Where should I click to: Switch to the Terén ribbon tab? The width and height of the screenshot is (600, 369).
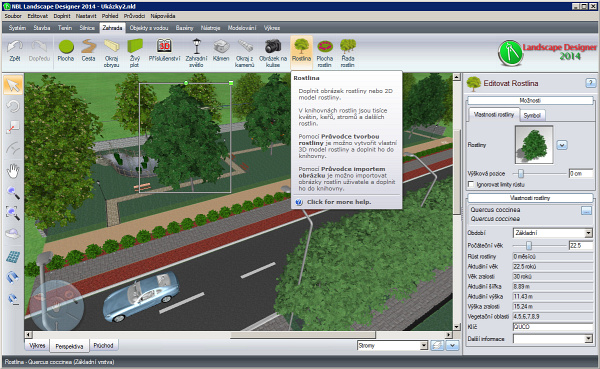pos(65,28)
